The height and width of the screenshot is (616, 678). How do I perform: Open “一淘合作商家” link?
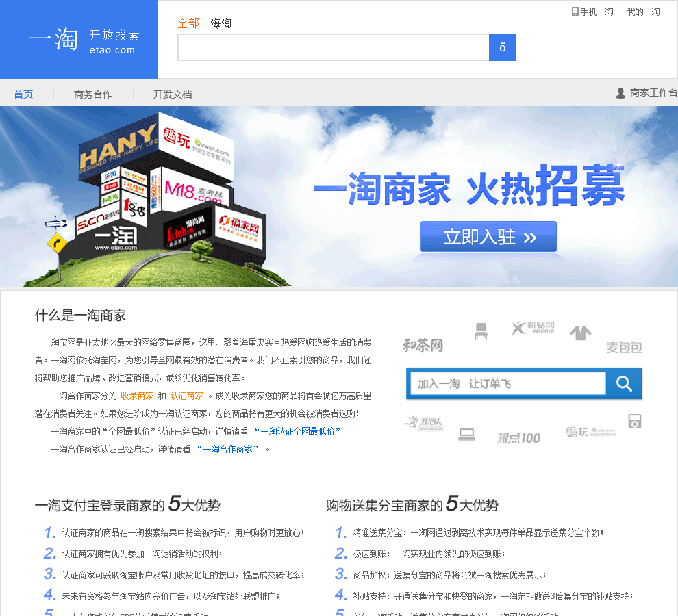[227, 449]
